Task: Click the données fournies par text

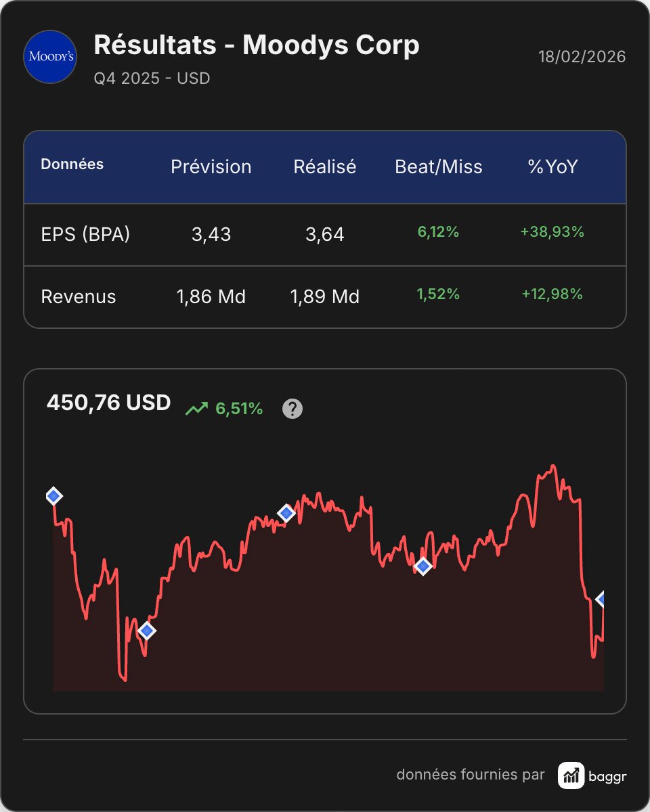Action: (471, 775)
